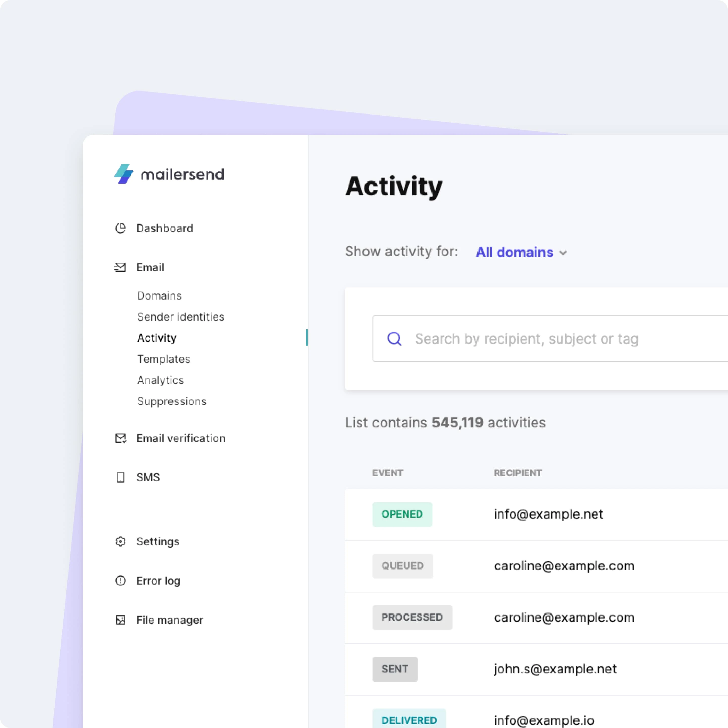Screen dimensions: 728x728
Task: Expand the All domains dropdown
Action: point(521,252)
